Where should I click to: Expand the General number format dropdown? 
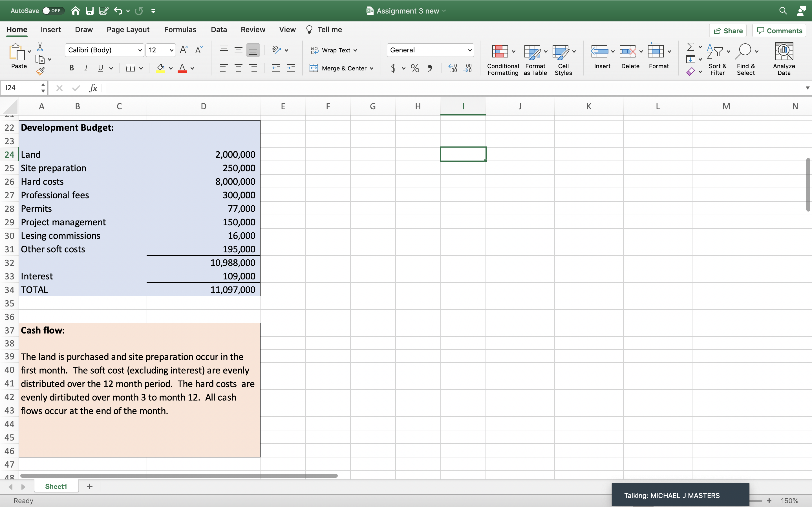[469, 50]
